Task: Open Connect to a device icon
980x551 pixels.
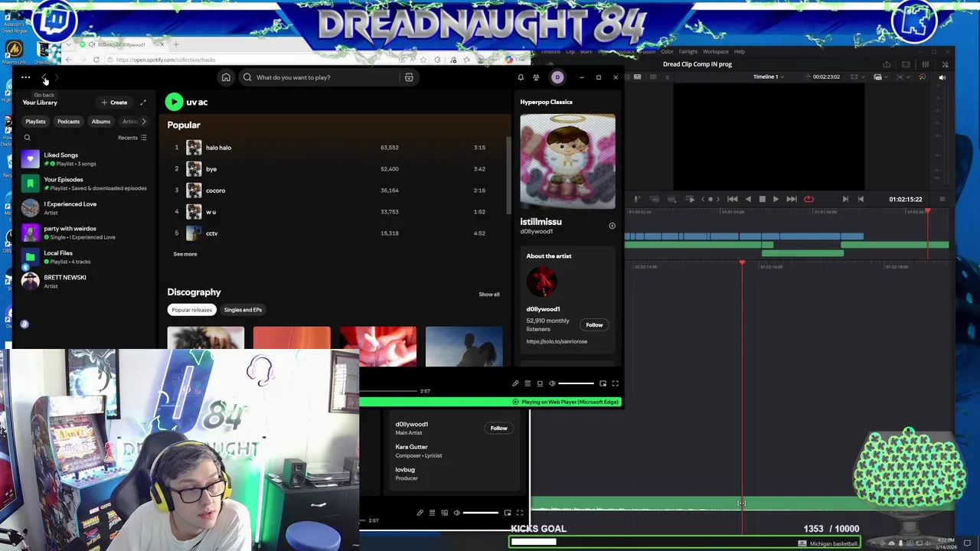Action: (x=540, y=383)
